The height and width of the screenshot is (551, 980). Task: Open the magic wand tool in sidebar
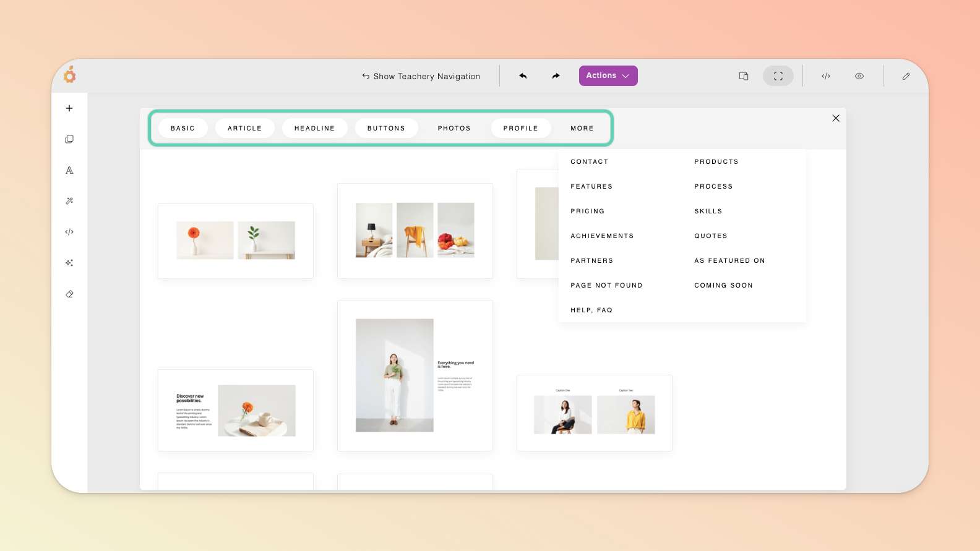pos(69,201)
